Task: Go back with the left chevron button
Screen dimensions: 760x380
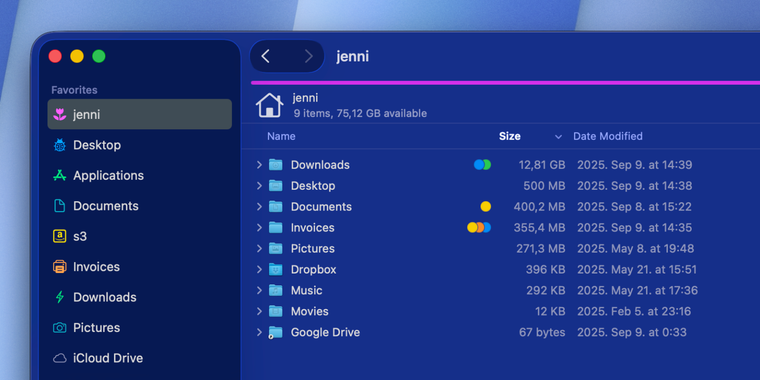Action: click(265, 57)
